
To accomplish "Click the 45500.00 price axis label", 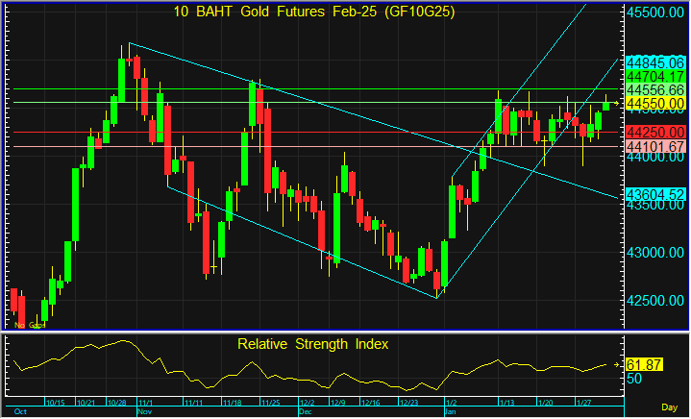I will [x=655, y=12].
